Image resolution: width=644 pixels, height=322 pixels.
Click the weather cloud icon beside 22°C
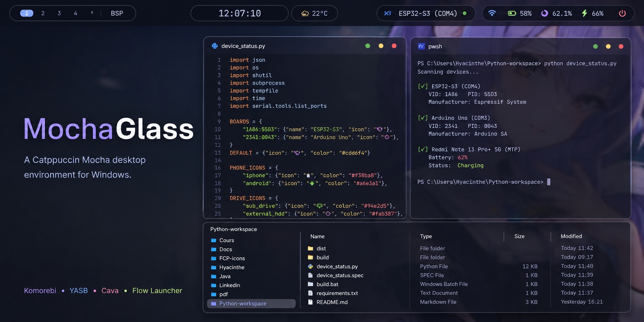305,13
